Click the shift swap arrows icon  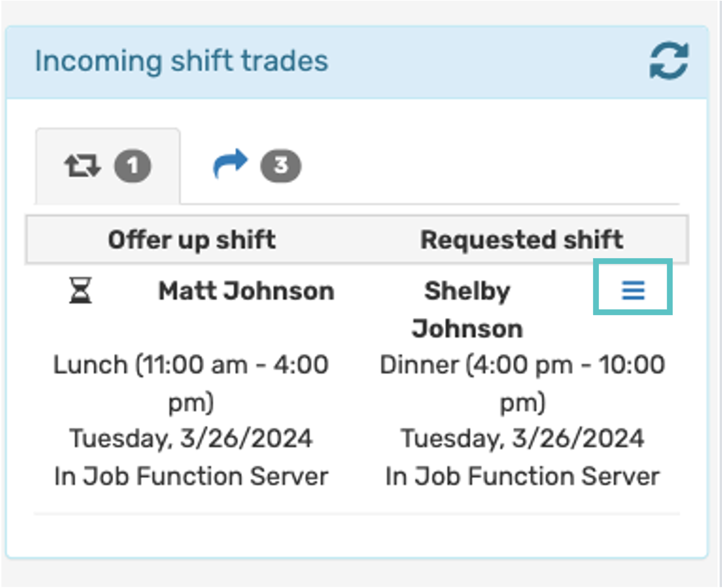82,165
